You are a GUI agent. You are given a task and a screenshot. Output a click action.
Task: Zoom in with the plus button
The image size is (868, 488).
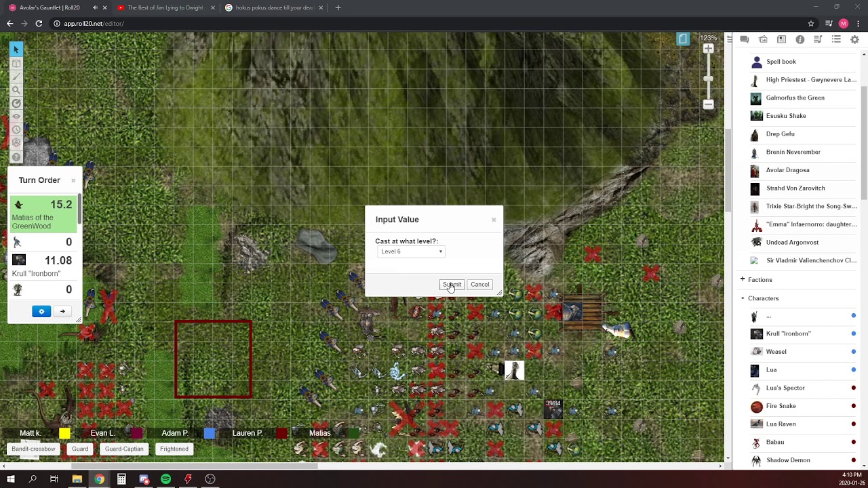point(708,49)
